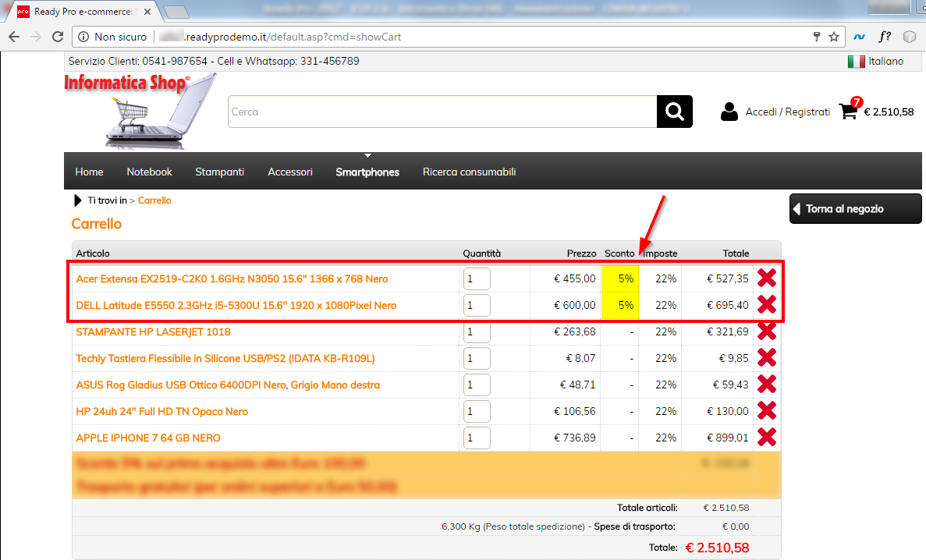Click the Sconto column header

[x=619, y=253]
